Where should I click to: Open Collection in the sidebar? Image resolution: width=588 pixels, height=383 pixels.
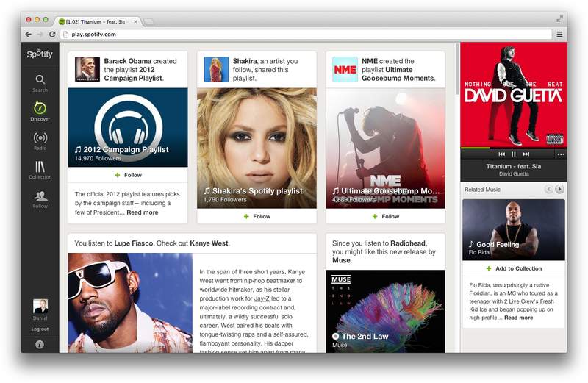pyautogui.click(x=40, y=170)
